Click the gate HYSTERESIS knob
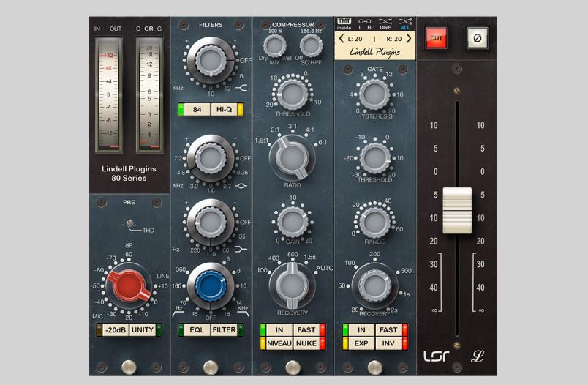The height and width of the screenshot is (385, 588). pos(374,94)
